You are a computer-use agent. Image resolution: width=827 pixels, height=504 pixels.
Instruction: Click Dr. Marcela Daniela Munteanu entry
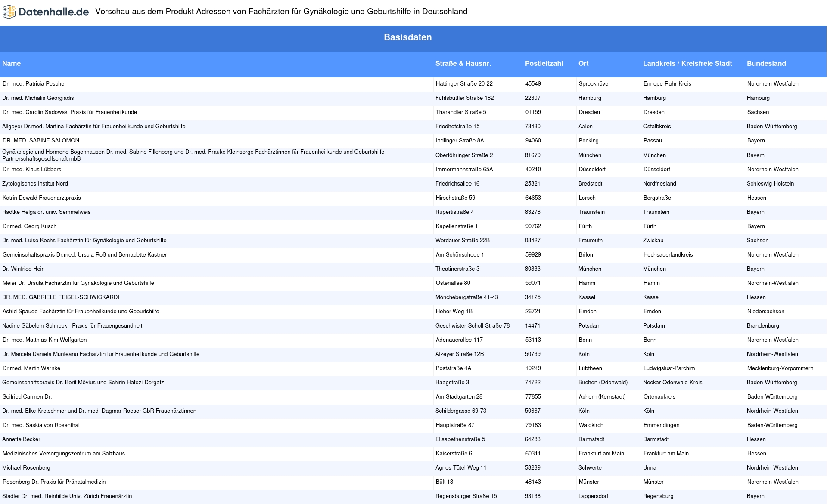click(101, 354)
